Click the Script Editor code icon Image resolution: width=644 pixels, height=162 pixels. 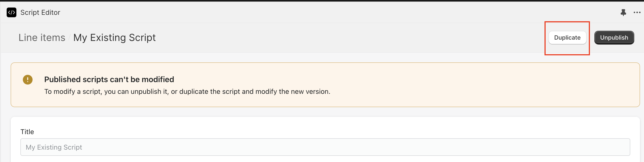pyautogui.click(x=12, y=12)
